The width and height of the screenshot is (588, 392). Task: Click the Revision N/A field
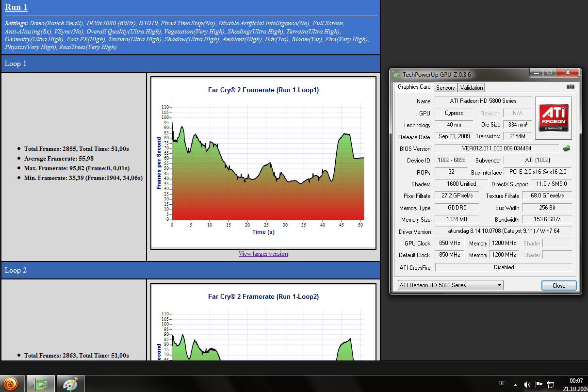click(x=518, y=113)
